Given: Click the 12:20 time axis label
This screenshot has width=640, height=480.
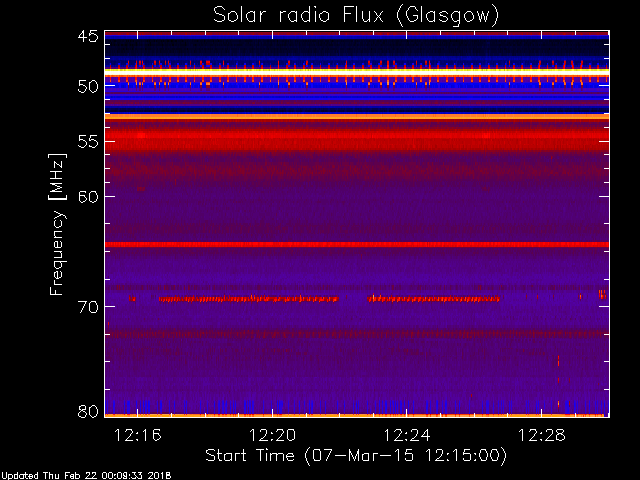Looking at the screenshot, I should [272, 435].
